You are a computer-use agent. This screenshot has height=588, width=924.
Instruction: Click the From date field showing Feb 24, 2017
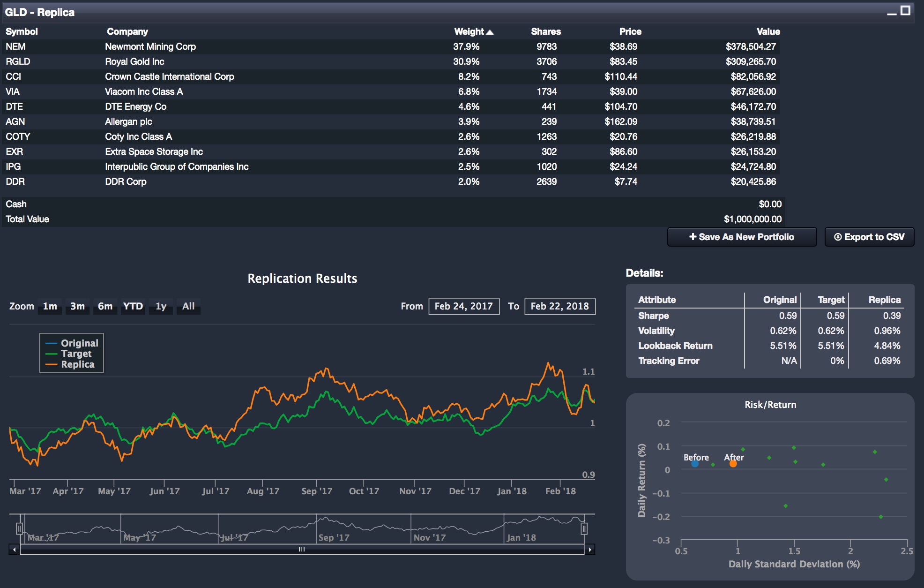point(463,306)
